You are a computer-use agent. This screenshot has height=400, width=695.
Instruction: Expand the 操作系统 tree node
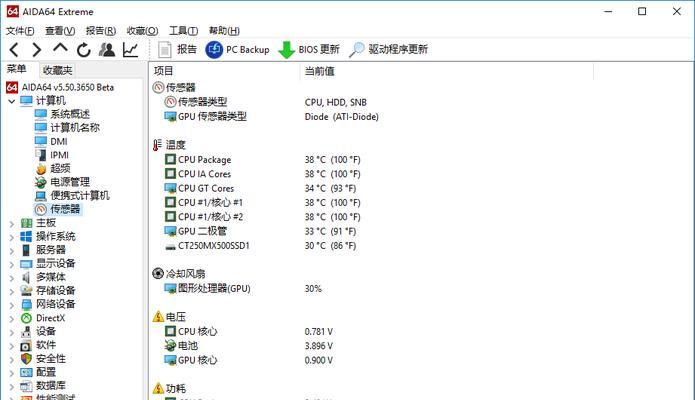click(x=12, y=238)
